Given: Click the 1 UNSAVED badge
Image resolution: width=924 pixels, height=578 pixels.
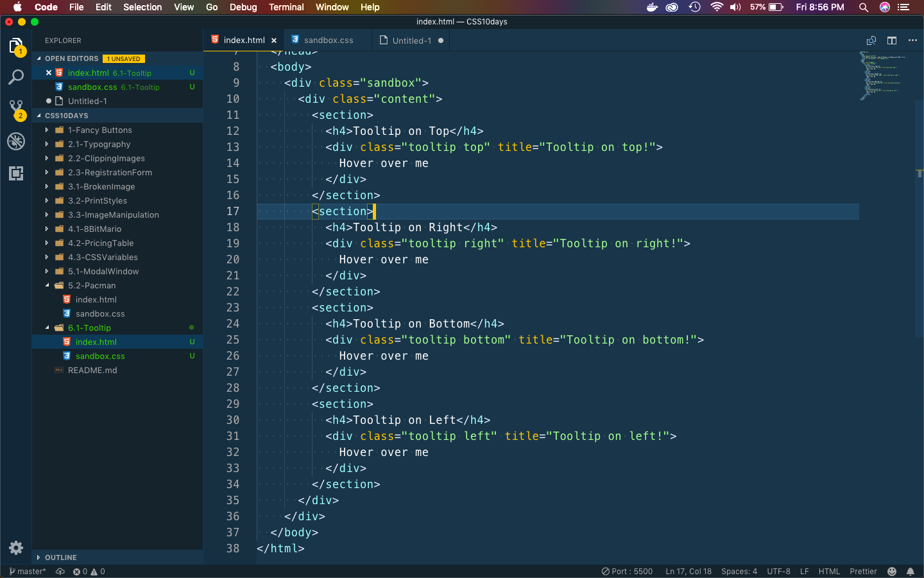Looking at the screenshot, I should (x=124, y=58).
